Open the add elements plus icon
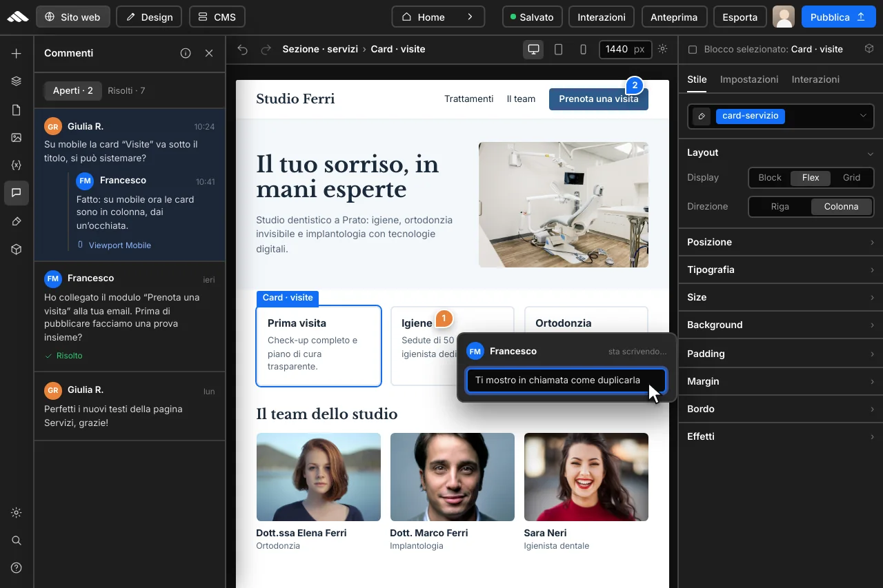Image resolution: width=883 pixels, height=588 pixels. 17,54
